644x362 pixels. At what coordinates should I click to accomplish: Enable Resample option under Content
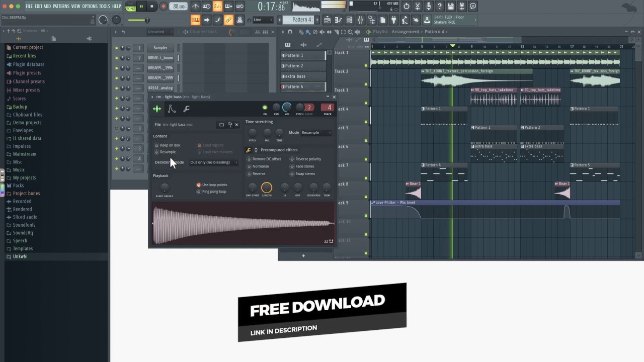(166, 152)
